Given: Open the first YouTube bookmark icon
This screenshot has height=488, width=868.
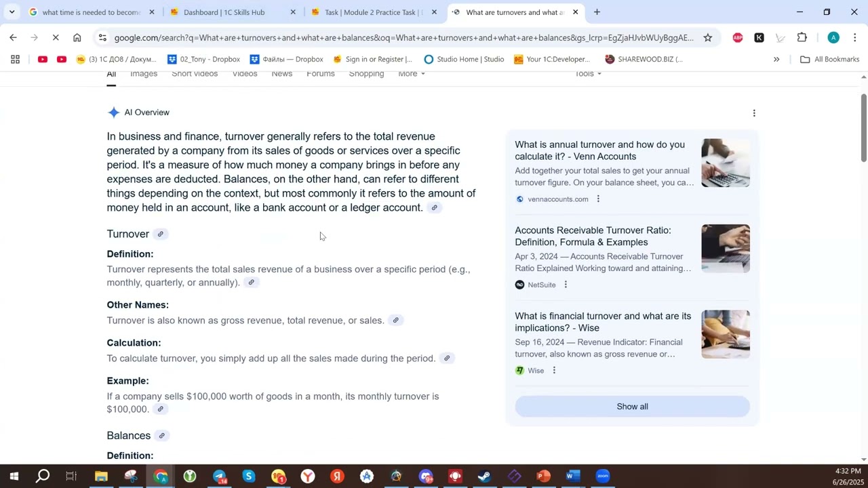Looking at the screenshot, I should click(x=43, y=59).
